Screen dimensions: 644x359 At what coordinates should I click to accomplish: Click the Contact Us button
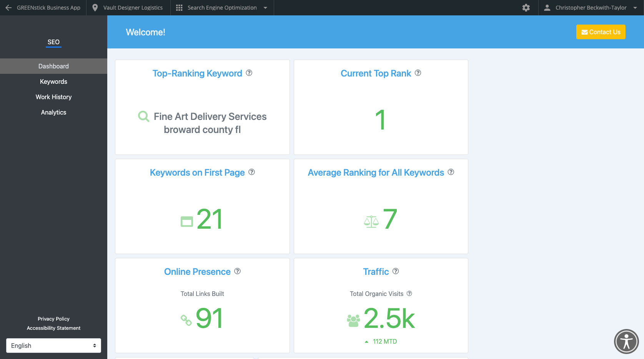[601, 32]
